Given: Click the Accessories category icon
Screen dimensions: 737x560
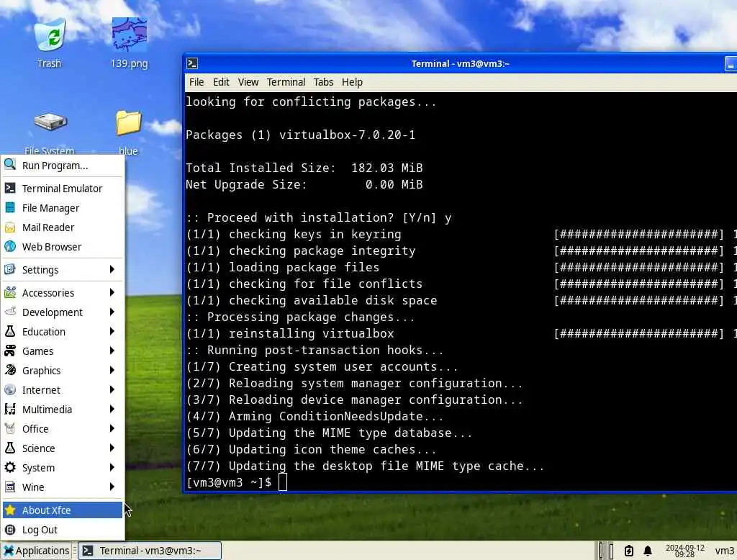Looking at the screenshot, I should [x=10, y=292].
